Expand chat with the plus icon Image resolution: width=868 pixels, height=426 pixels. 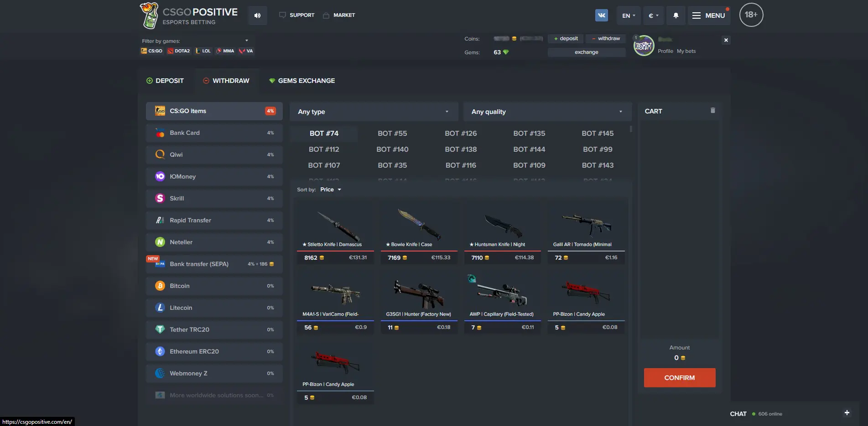(x=847, y=413)
